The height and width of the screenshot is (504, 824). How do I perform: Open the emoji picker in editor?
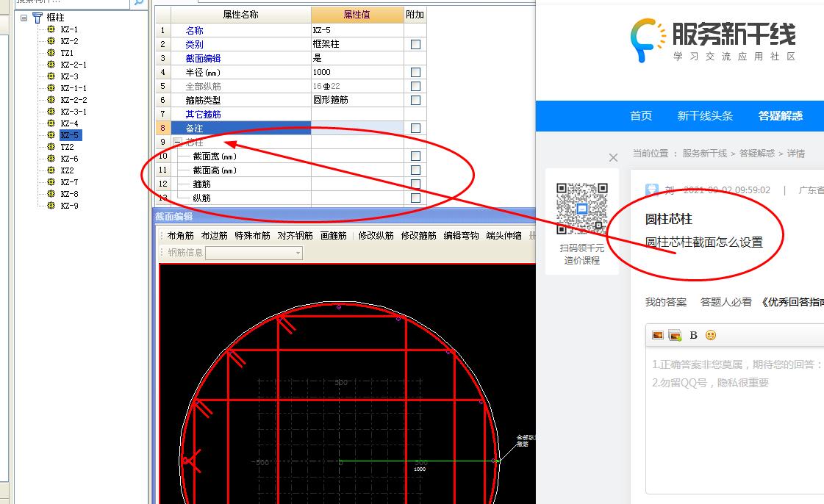(711, 335)
